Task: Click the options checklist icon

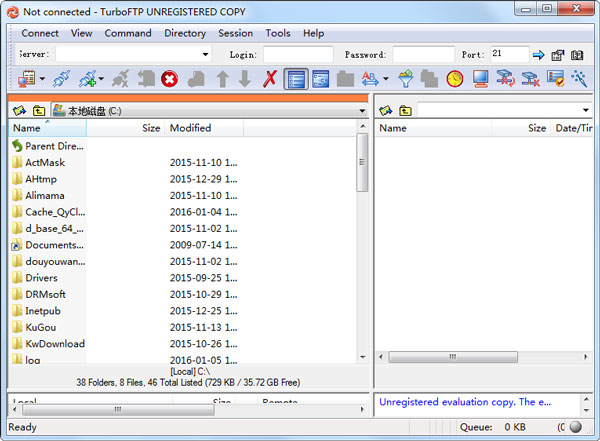Action: tap(555, 79)
